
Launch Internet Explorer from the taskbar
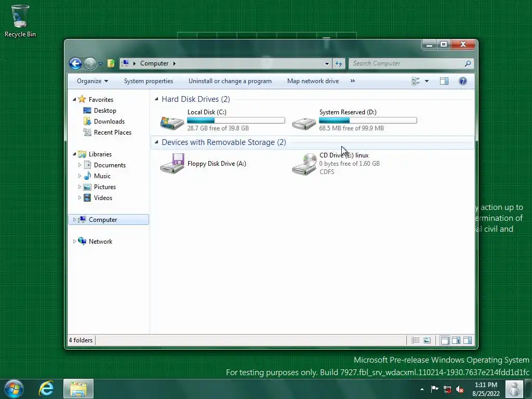coord(46,389)
